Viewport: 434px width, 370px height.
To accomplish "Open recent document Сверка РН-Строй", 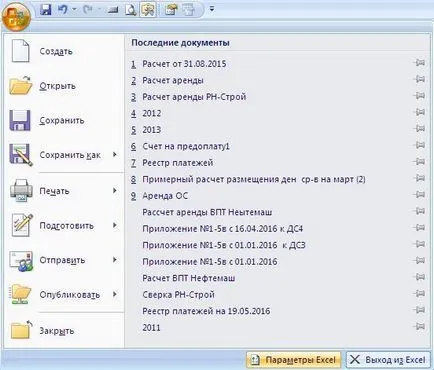I will click(178, 295).
